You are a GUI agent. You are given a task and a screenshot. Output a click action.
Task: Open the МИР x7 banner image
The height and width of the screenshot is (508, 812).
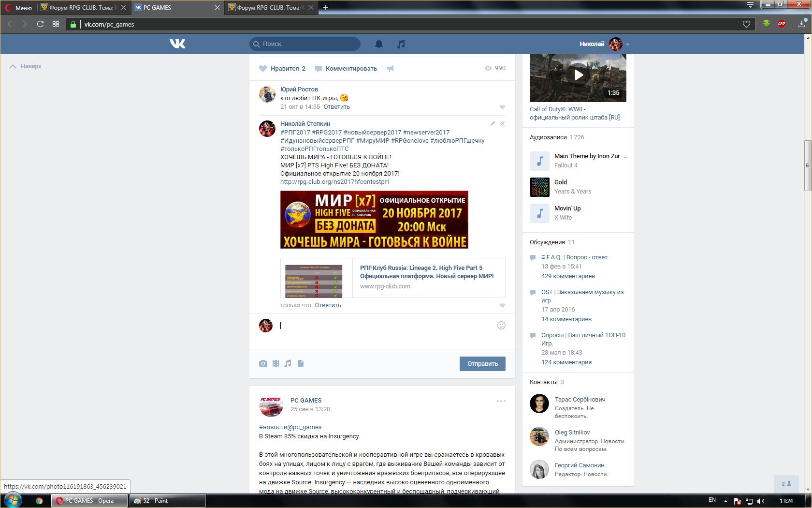pyautogui.click(x=374, y=220)
